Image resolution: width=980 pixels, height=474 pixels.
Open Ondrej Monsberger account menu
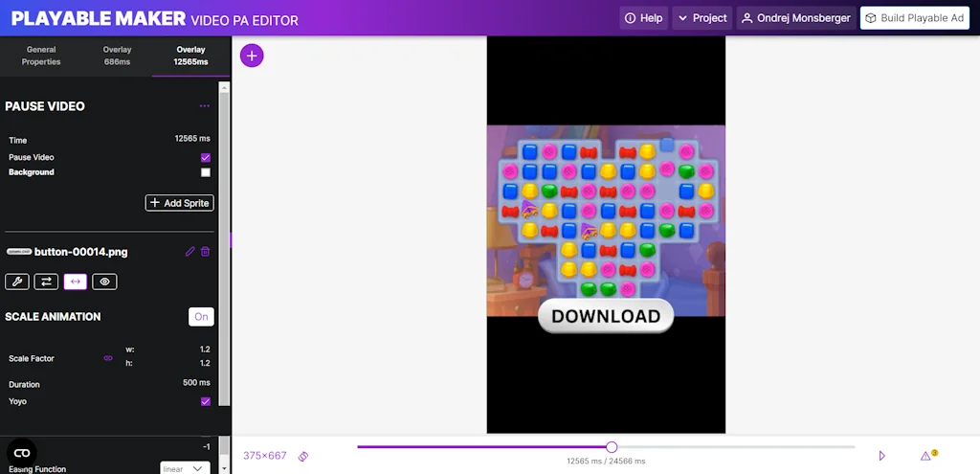(795, 18)
